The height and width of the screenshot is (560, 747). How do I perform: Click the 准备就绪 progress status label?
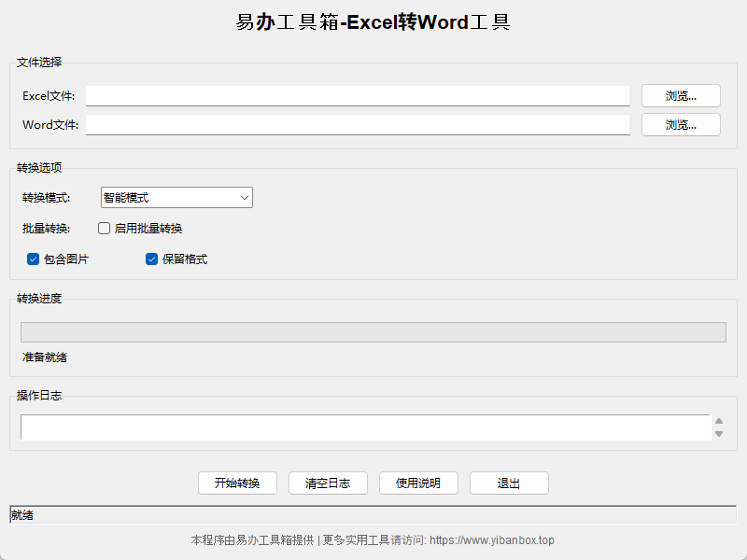point(45,357)
